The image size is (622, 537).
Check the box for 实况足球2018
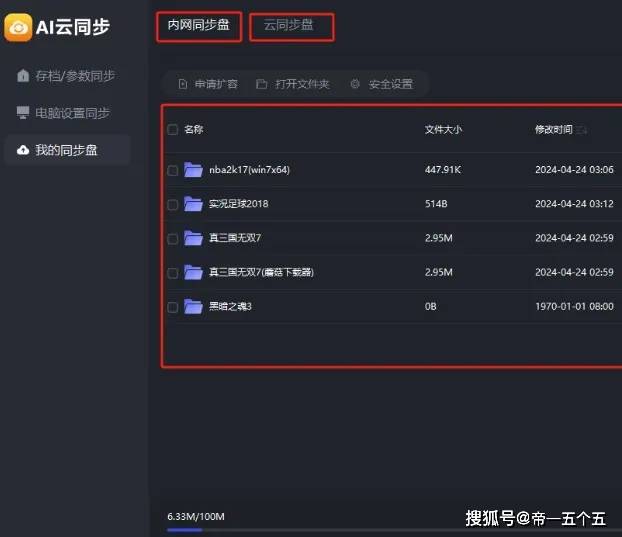[x=173, y=204]
